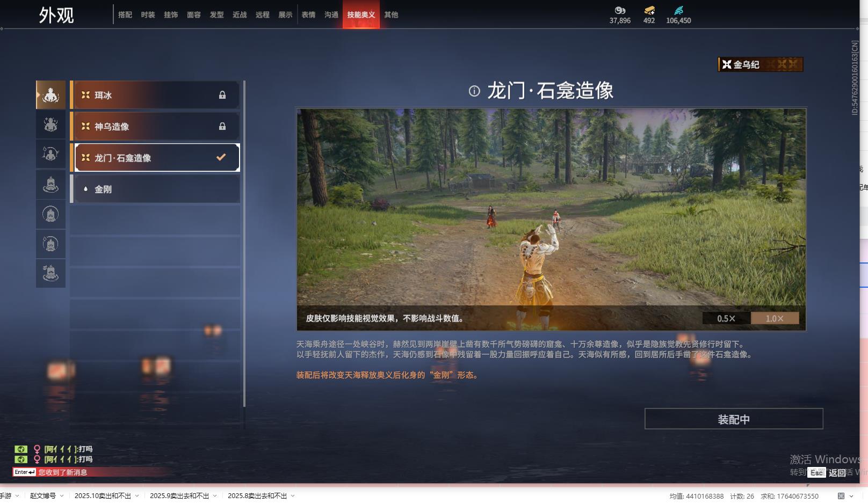Viewport: 868px width, 504px height.
Task: Click the 赵文博号 sheet tab name
Action: [x=43, y=496]
